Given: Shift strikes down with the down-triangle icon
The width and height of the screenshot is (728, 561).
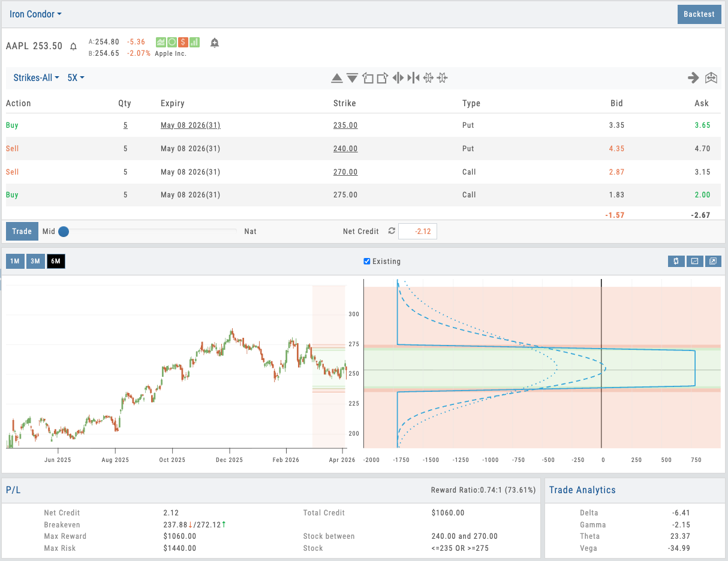Looking at the screenshot, I should (x=352, y=78).
